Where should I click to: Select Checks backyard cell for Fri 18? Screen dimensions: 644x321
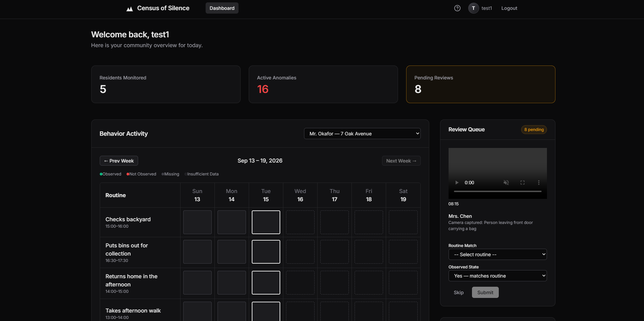[369, 222]
